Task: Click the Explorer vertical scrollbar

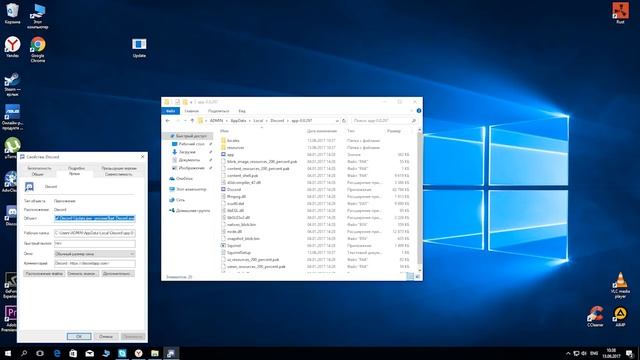Action: coord(419,200)
